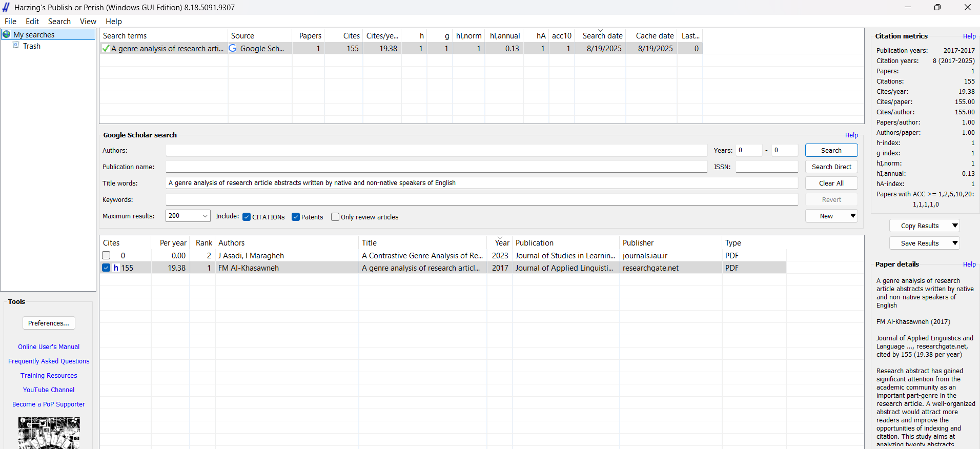980x449 pixels.
Task: Sort results by Year column header
Action: [x=500, y=243]
